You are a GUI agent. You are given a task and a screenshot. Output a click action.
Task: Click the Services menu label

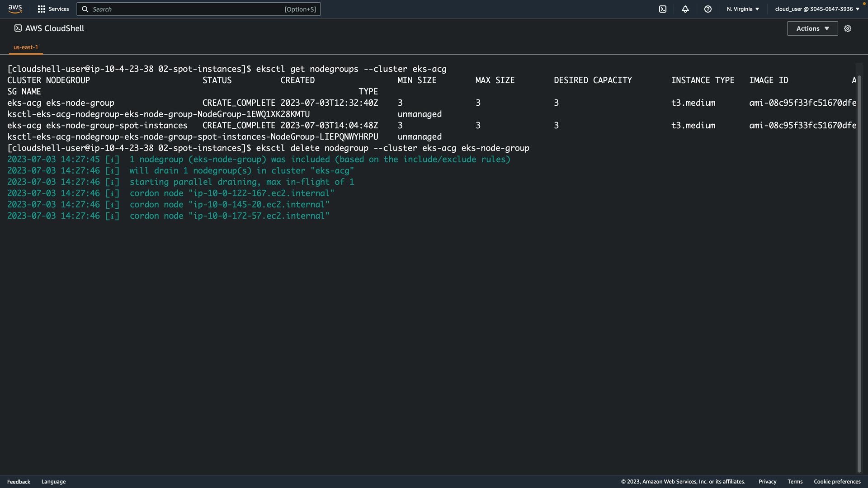(x=59, y=9)
